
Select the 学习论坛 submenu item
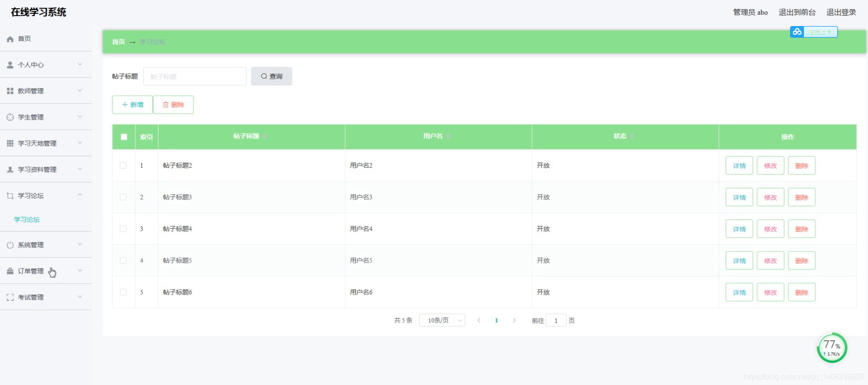pyautogui.click(x=27, y=220)
